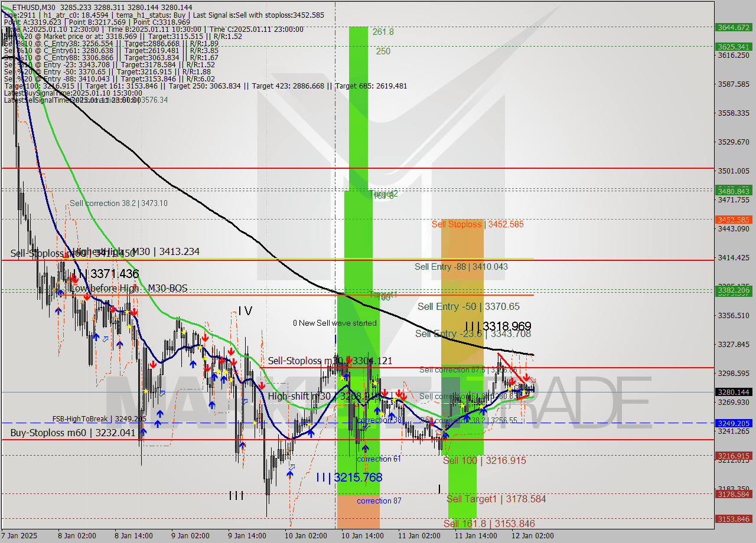Click the '11 Jan 14:00' time axis label
756x543 pixels.
pos(476,536)
